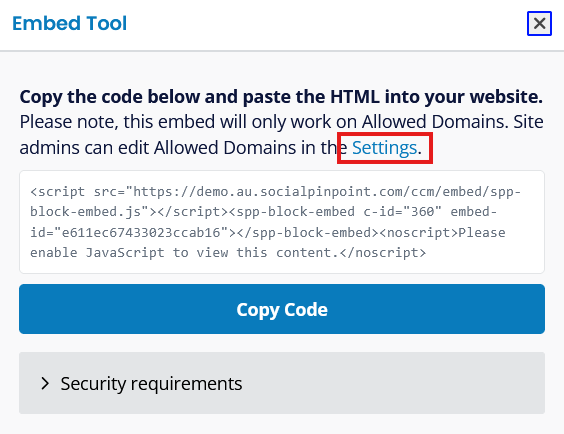This screenshot has width=564, height=434.
Task: Click the empty area below the code snippet text
Action: 282,266
